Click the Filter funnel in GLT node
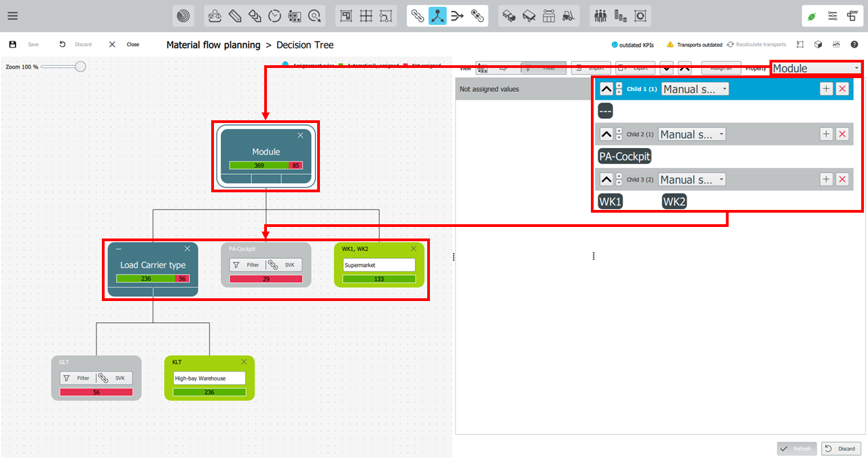 click(77, 378)
